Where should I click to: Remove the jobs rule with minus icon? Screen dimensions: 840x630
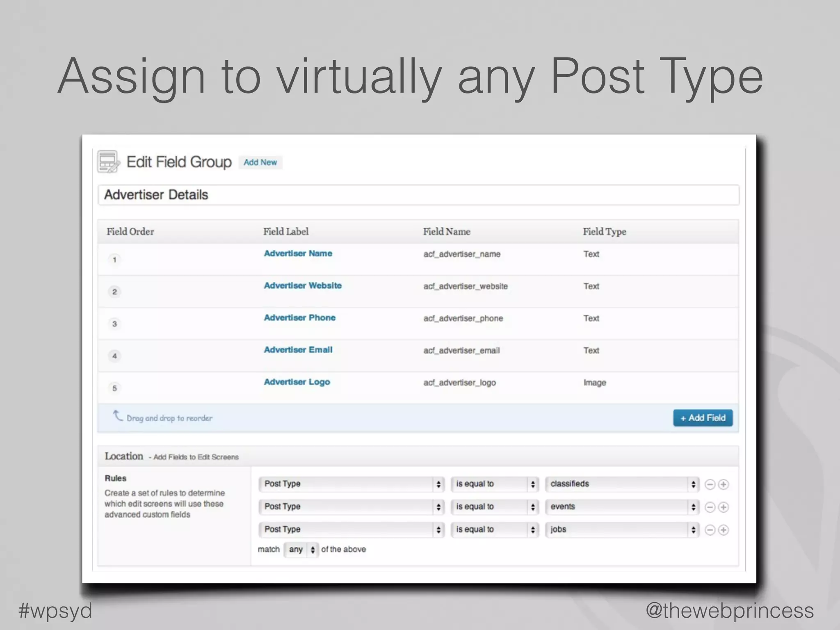(x=710, y=530)
